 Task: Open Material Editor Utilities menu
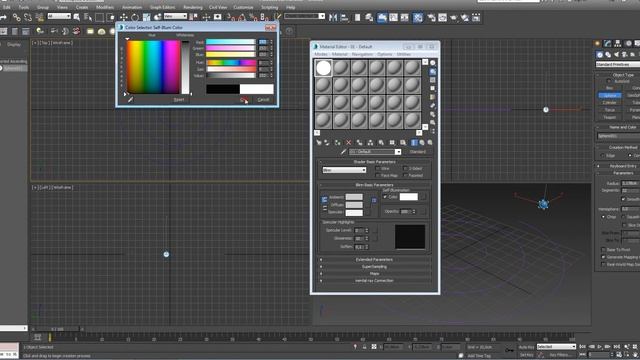[404, 54]
